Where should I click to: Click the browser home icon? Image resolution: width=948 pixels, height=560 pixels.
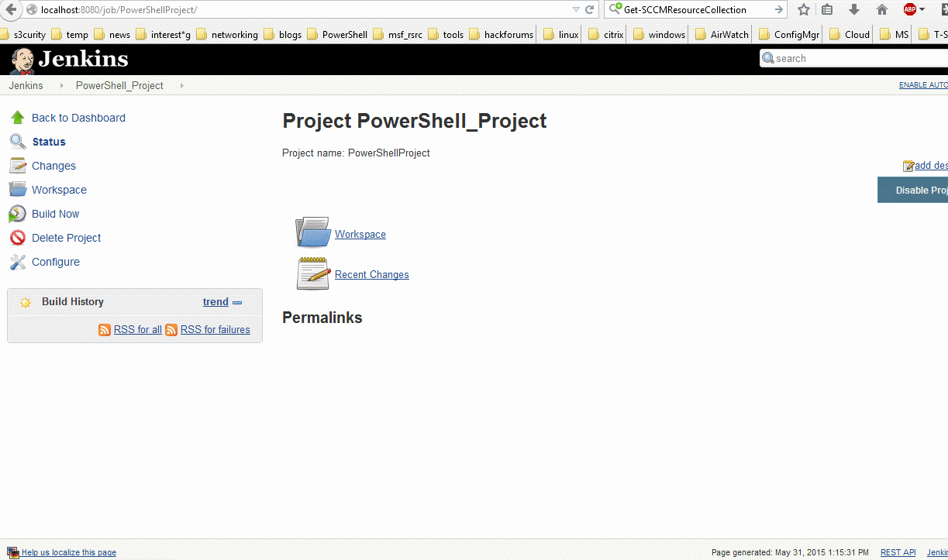click(x=882, y=9)
